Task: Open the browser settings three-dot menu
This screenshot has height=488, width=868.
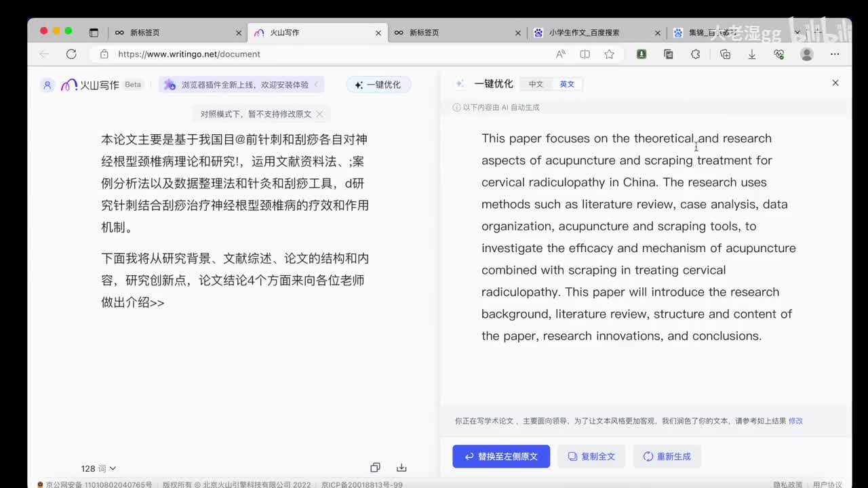Action: point(835,54)
